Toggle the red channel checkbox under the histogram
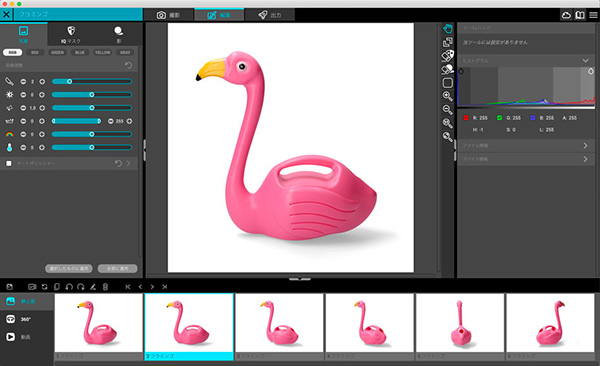The height and width of the screenshot is (366, 600). point(466,118)
